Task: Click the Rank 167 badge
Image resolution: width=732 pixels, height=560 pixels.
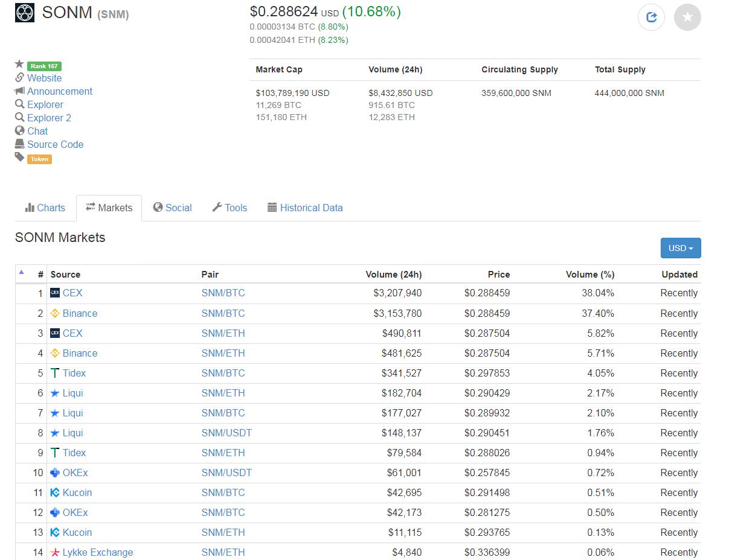Action: [x=44, y=66]
